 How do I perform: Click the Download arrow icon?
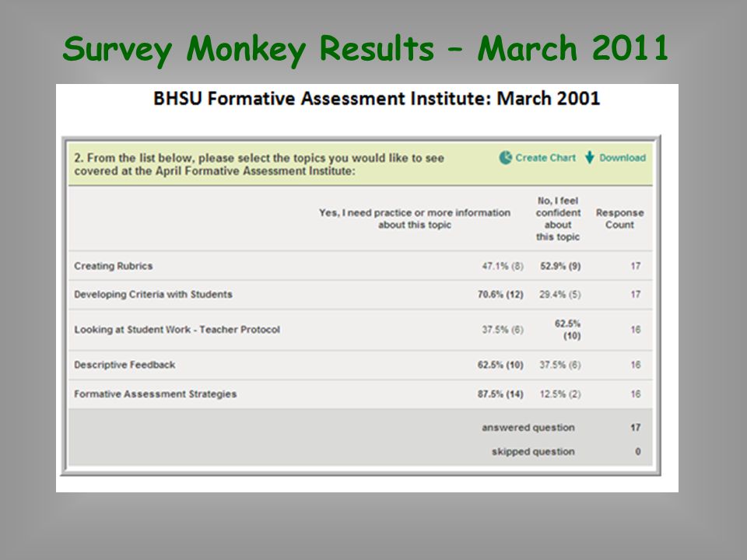pos(590,158)
